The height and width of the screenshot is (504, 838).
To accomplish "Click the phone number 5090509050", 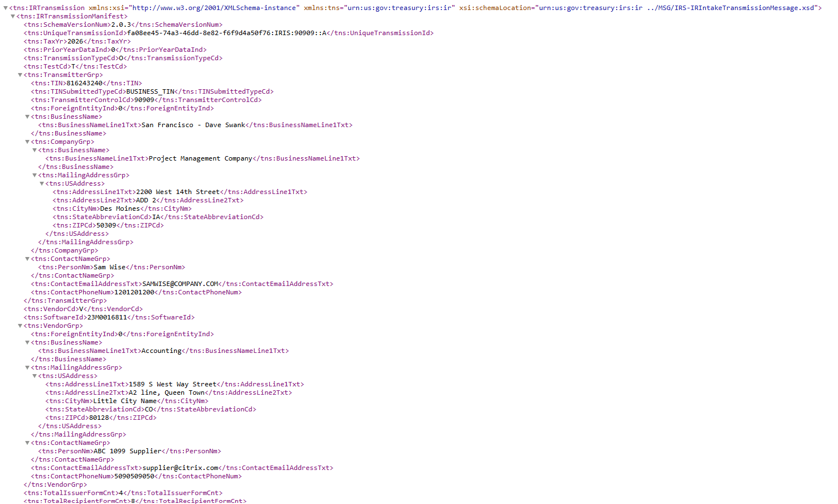I will tap(134, 476).
